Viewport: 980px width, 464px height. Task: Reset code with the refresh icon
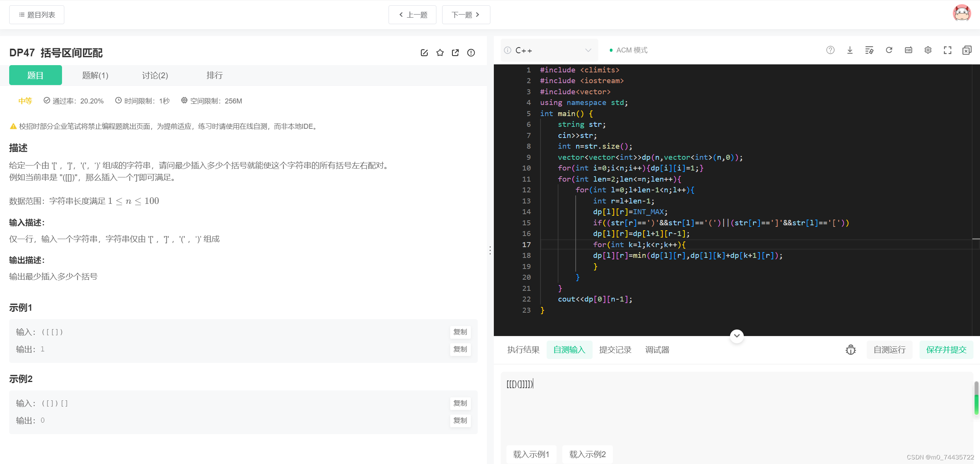[x=889, y=50]
